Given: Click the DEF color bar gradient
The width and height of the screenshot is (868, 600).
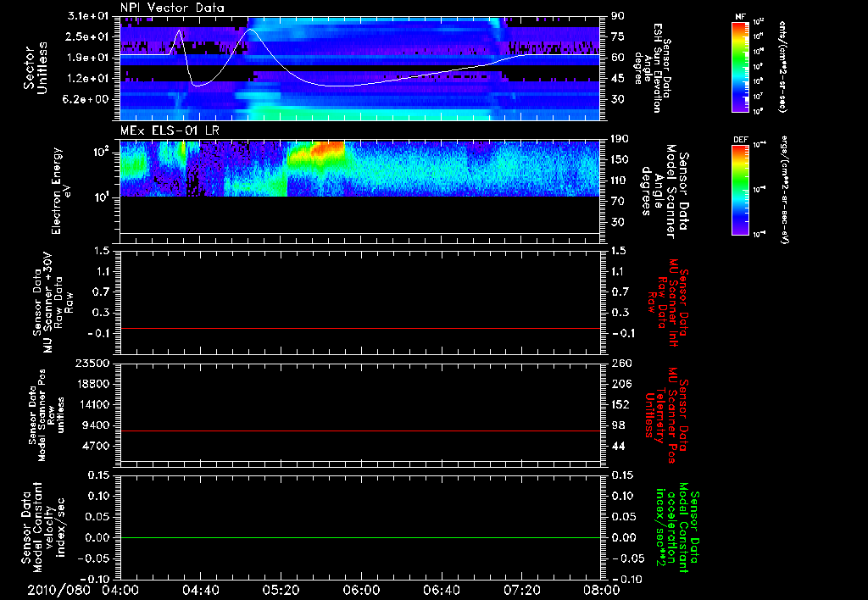Looking at the screenshot, I should coord(740,190).
